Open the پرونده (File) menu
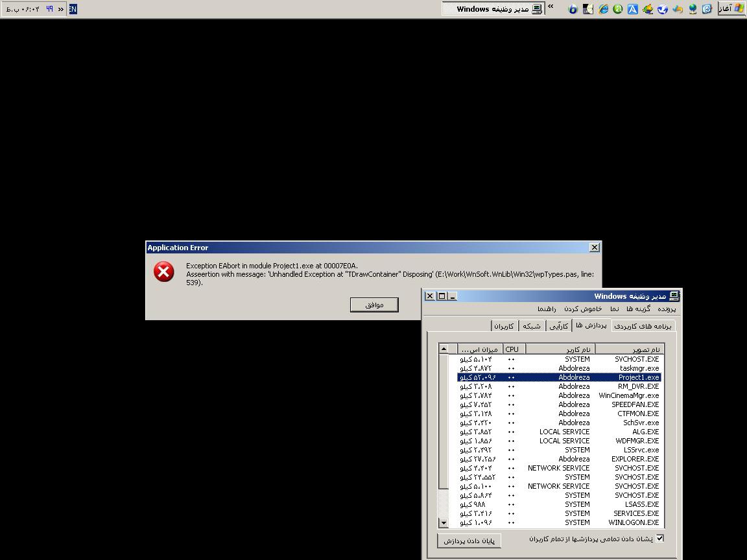The image size is (747, 560). pyautogui.click(x=667, y=309)
